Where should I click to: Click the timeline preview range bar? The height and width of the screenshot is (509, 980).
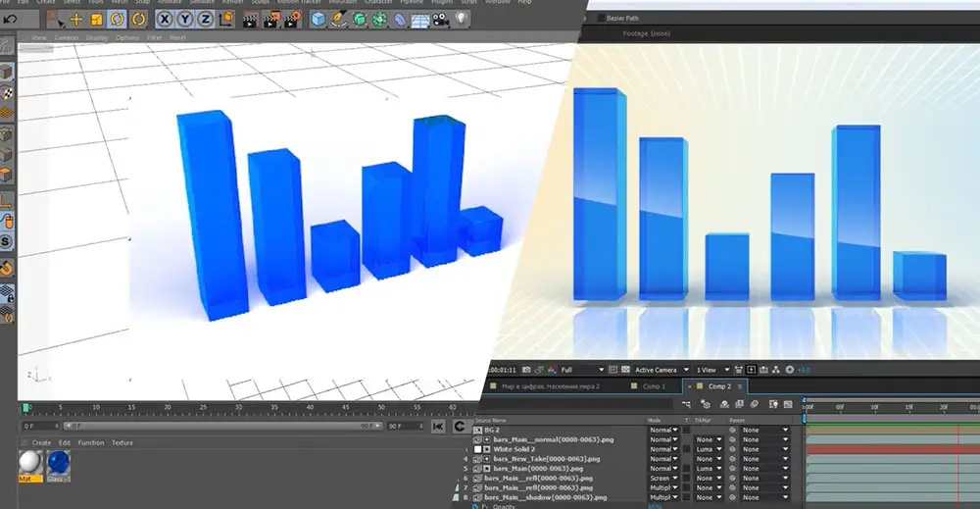pyautogui.click(x=223, y=426)
